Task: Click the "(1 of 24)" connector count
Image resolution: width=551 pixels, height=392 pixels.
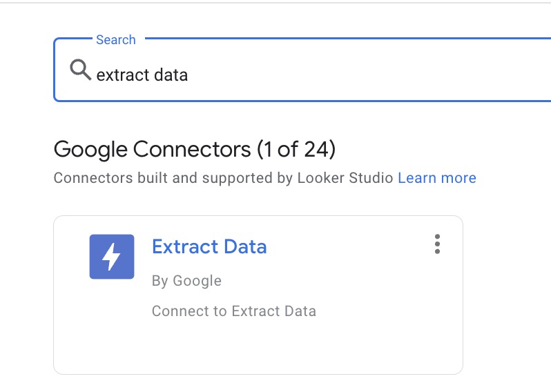Action: pos(296,149)
